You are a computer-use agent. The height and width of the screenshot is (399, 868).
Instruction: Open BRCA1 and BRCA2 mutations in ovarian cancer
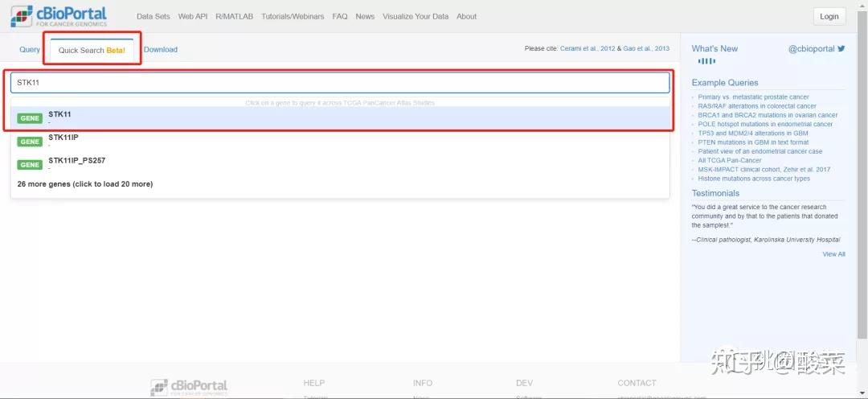[768, 115]
